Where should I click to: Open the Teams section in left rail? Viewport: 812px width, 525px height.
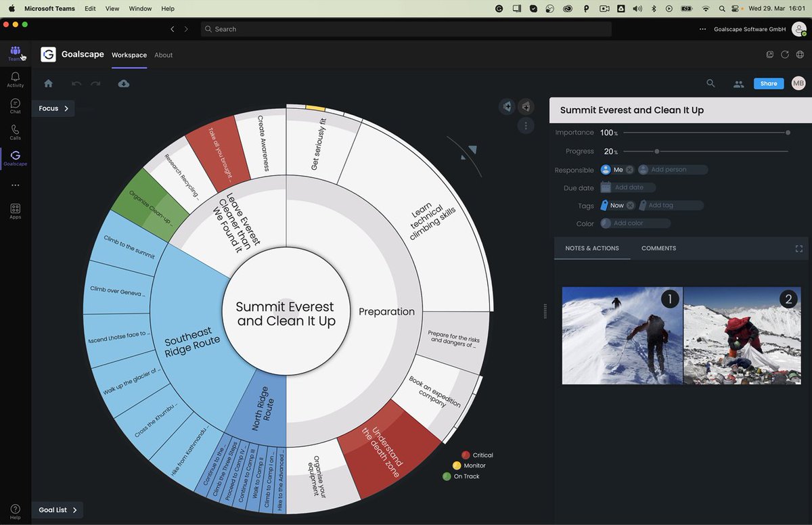pos(15,53)
